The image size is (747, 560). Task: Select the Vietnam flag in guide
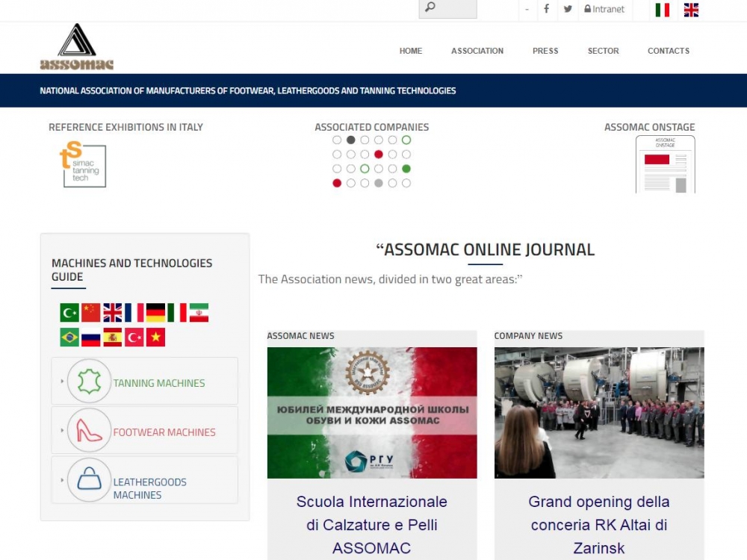156,337
